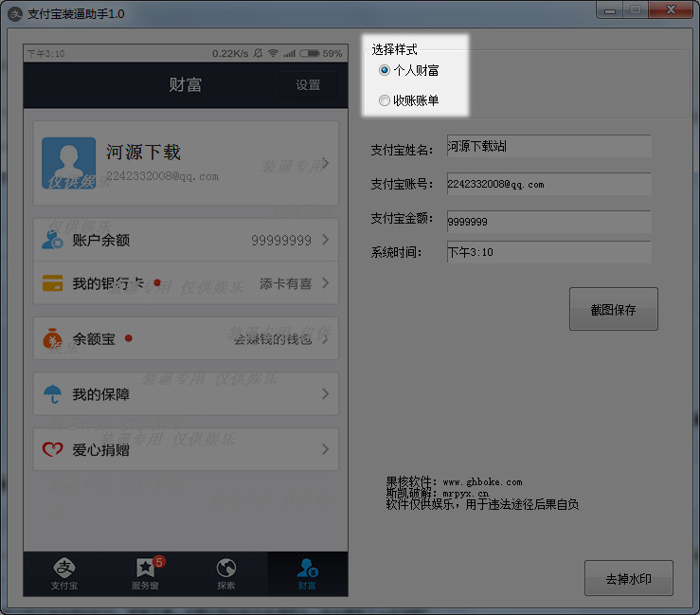Switch to the 支付宝 bottom tab
700x615 pixels.
click(64, 574)
